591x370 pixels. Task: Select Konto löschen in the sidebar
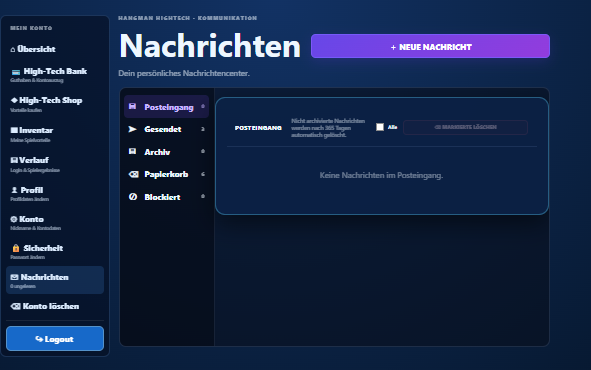[55, 306]
